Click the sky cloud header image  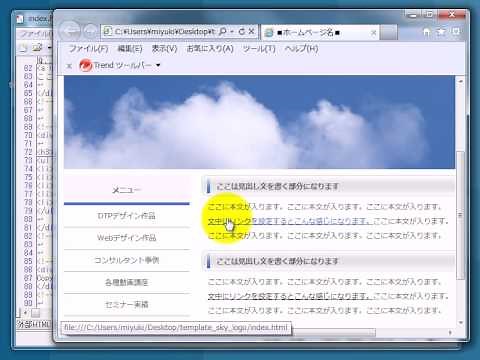(x=259, y=122)
